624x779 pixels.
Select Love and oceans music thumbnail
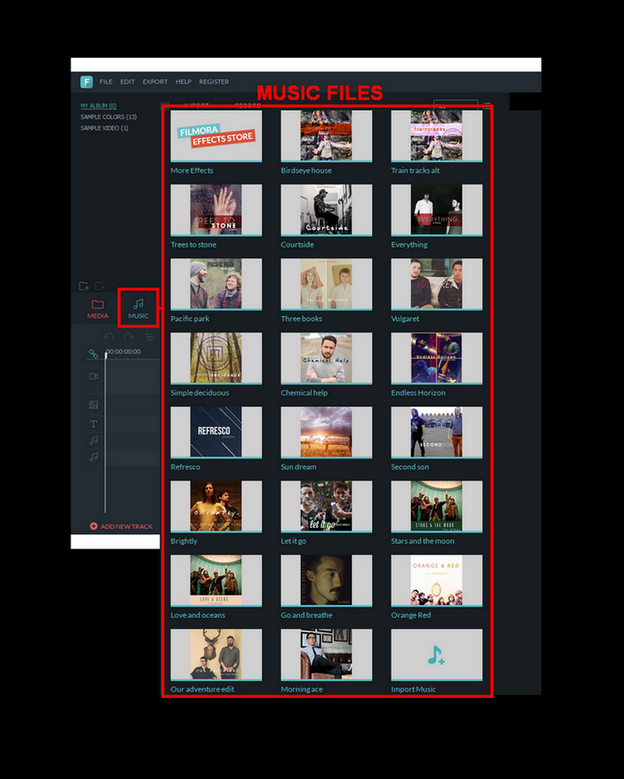(216, 581)
